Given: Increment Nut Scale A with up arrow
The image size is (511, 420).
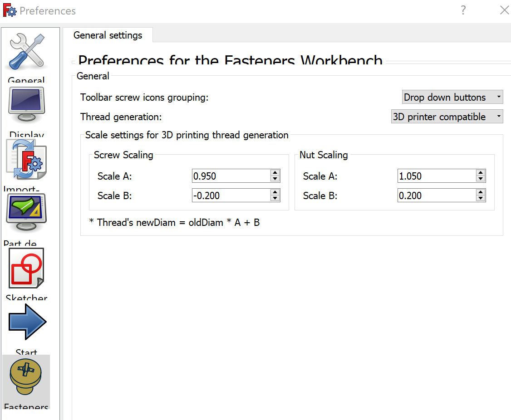Looking at the screenshot, I should [480, 173].
